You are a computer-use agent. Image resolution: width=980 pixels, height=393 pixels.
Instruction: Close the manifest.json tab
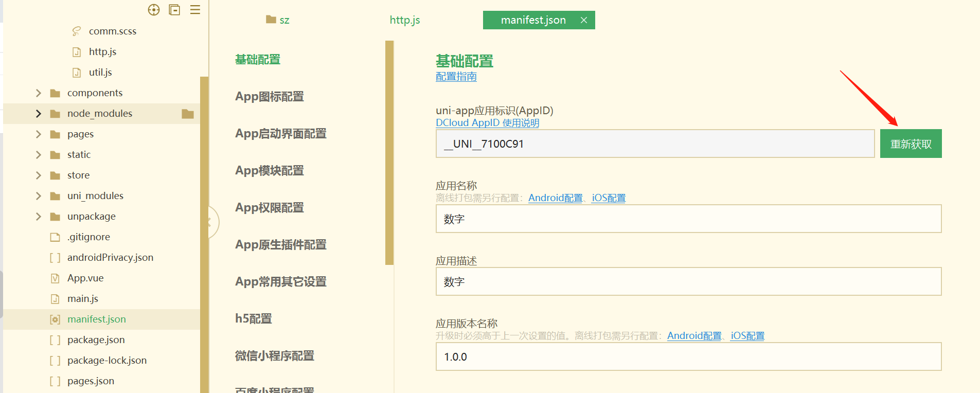[584, 20]
